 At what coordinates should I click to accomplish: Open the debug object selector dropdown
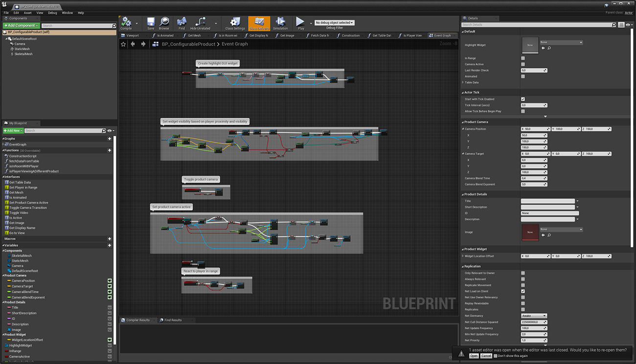point(334,22)
